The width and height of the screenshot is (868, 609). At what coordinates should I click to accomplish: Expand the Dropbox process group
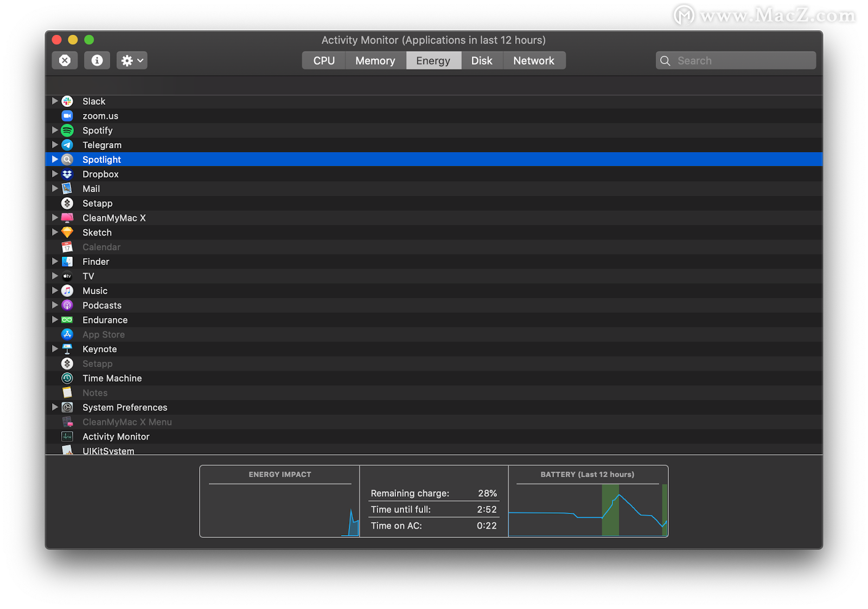(x=55, y=174)
